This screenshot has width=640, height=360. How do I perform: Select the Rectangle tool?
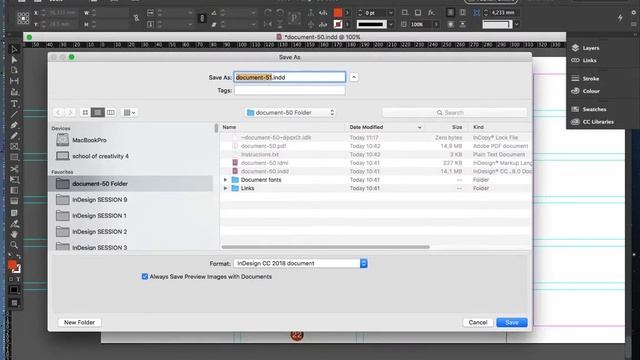point(14,157)
